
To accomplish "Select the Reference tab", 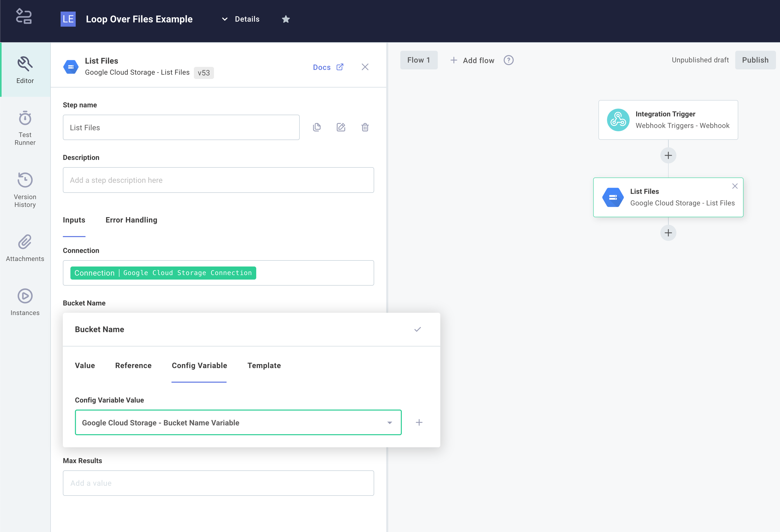I will (133, 365).
